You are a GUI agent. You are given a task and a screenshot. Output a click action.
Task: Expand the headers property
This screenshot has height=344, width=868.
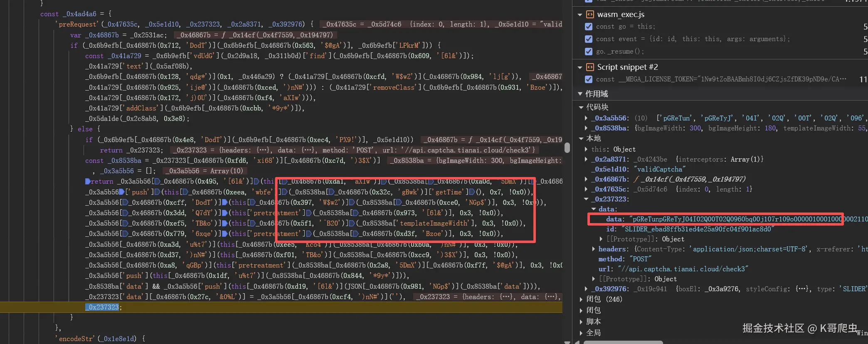click(x=594, y=249)
